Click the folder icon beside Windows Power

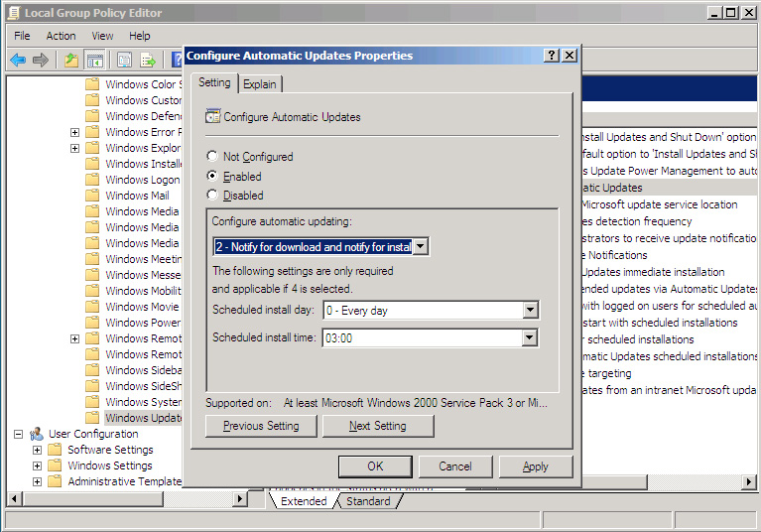92,323
